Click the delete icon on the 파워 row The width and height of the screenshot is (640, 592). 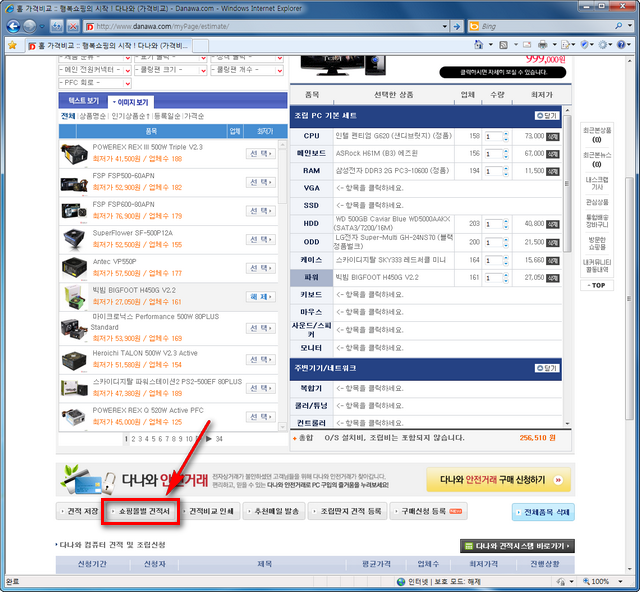(x=553, y=278)
